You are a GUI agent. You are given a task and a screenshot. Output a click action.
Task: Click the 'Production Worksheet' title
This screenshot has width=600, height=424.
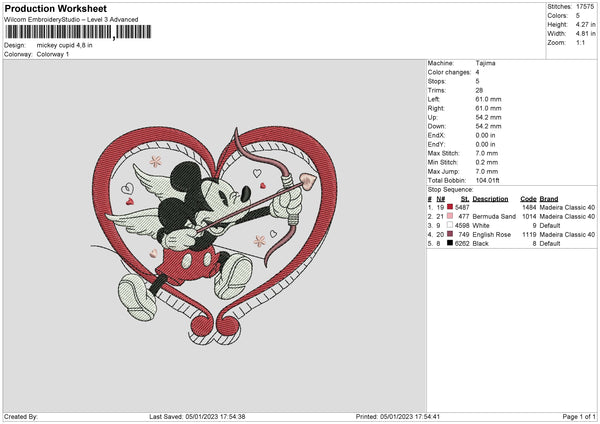click(x=55, y=8)
